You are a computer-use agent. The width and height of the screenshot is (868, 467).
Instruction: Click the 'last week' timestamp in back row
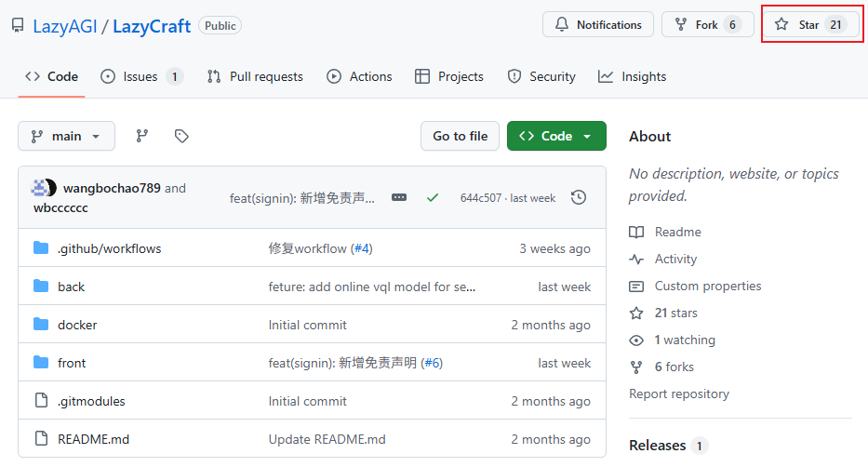564,287
